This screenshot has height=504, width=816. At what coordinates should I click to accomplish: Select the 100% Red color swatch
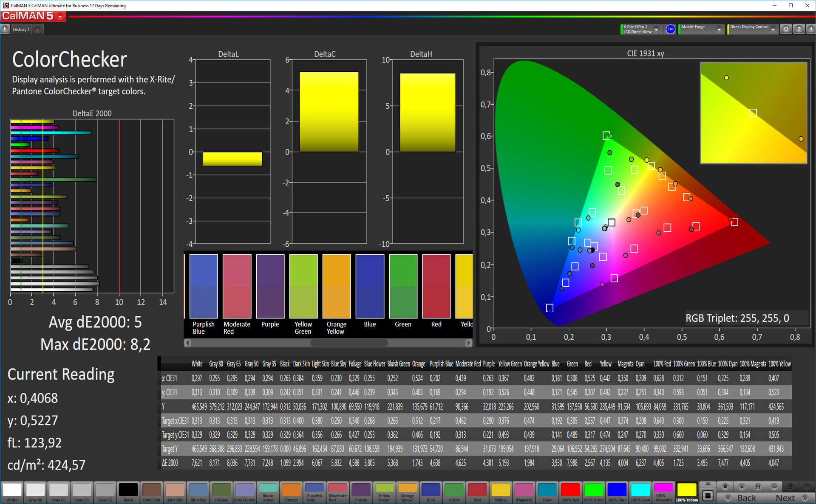point(570,492)
